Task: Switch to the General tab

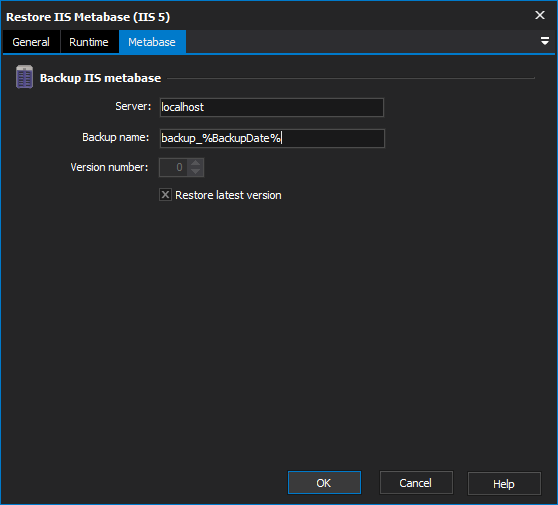Action: click(x=31, y=42)
